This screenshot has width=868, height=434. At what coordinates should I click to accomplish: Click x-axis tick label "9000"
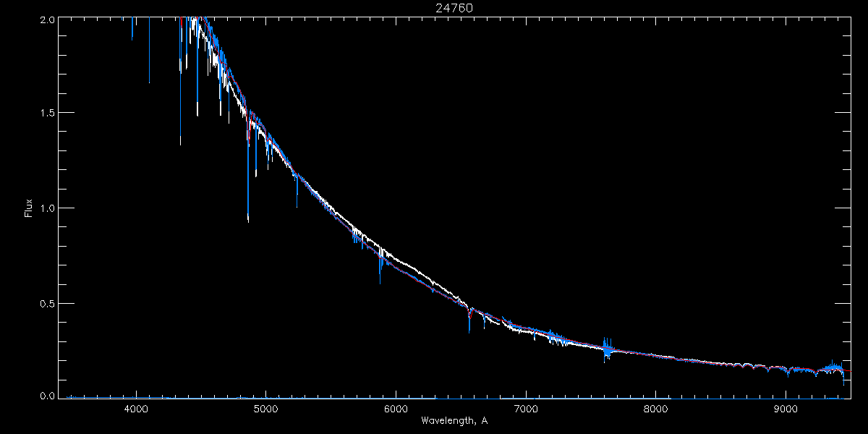786,408
